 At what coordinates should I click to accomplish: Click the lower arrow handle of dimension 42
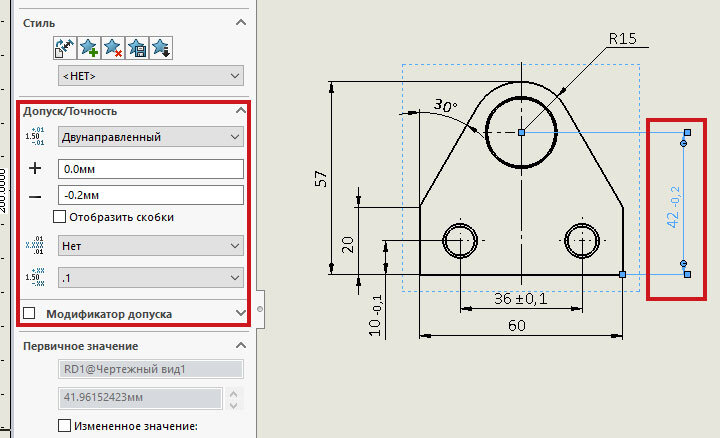pyautogui.click(x=683, y=264)
